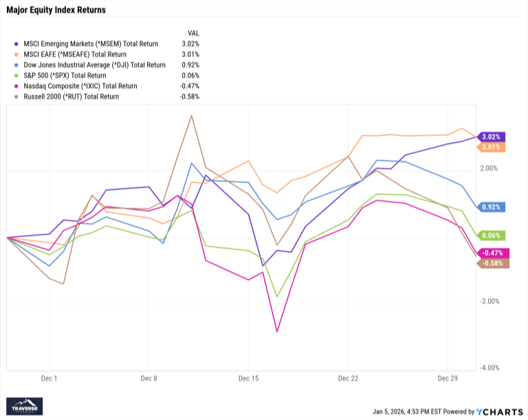Click the green 0.06% end-value tag

tap(494, 235)
